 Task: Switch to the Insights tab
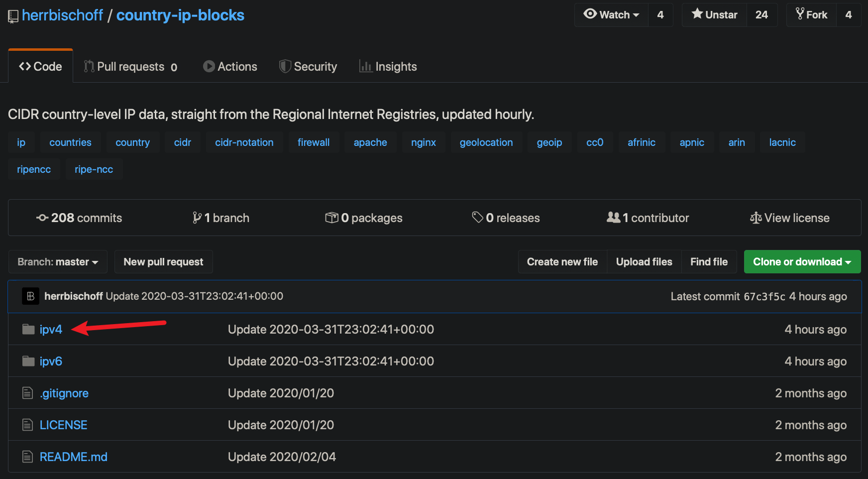coord(388,67)
